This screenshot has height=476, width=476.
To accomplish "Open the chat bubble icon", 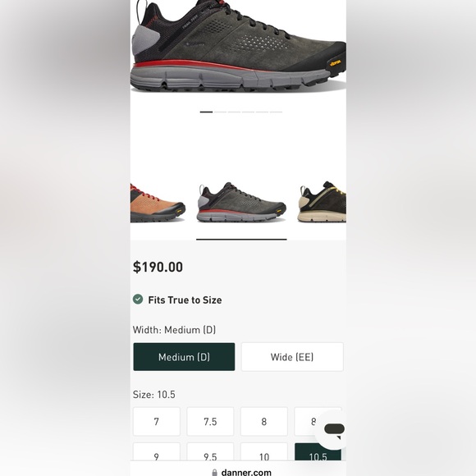I will pyautogui.click(x=332, y=431).
